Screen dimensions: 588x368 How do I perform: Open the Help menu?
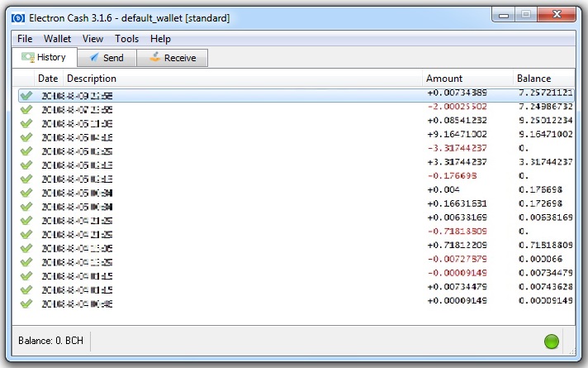(160, 39)
